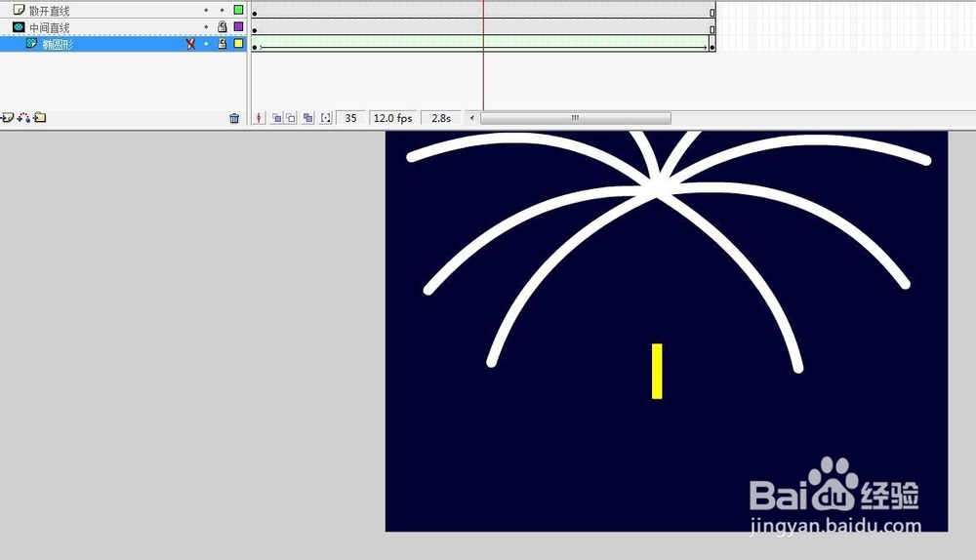Open Modify Onion Markers menu

coord(326,118)
